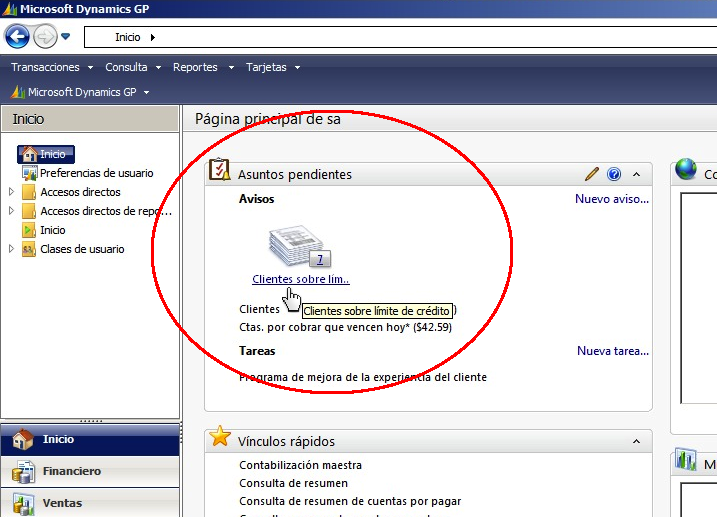Screen dimensions: 717x517
Task: Click the bar chart metrics icon
Action: (x=686, y=459)
